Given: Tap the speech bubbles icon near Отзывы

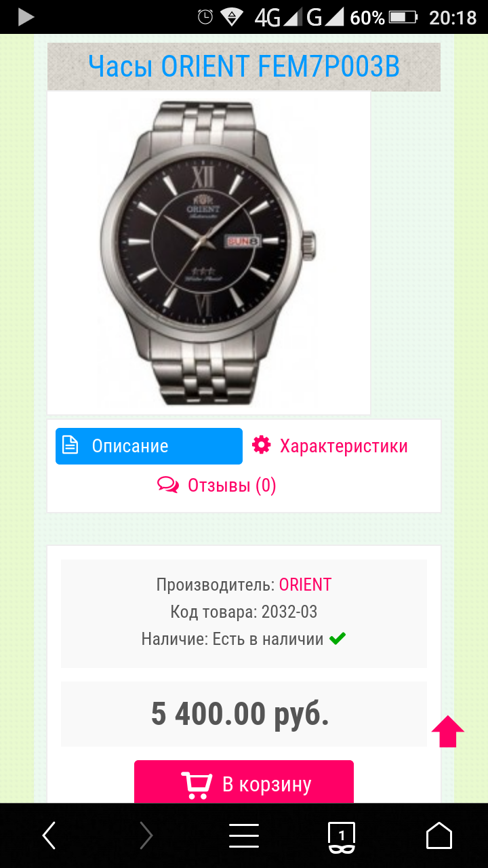Looking at the screenshot, I should tap(167, 485).
